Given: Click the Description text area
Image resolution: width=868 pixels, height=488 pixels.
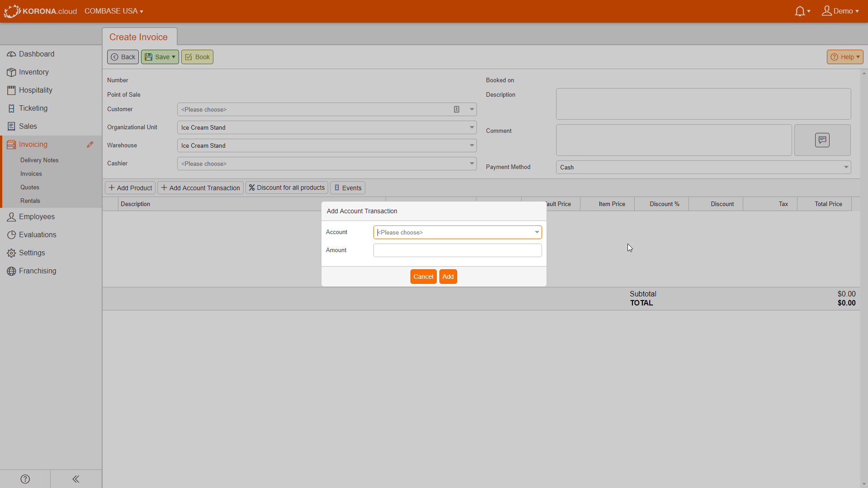Looking at the screenshot, I should 703,104.
